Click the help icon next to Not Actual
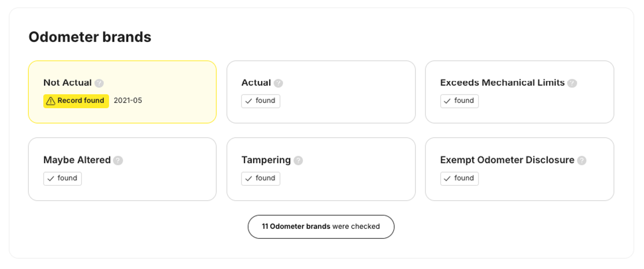The width and height of the screenshot is (644, 269). 99,83
